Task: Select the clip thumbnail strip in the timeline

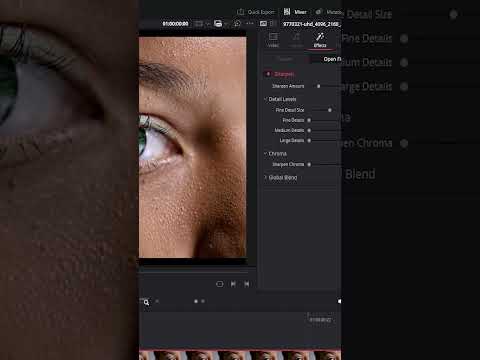Action: pos(240,355)
